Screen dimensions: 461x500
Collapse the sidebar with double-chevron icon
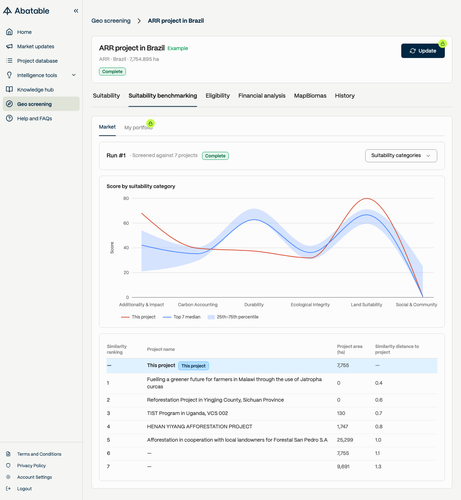pyautogui.click(x=76, y=11)
